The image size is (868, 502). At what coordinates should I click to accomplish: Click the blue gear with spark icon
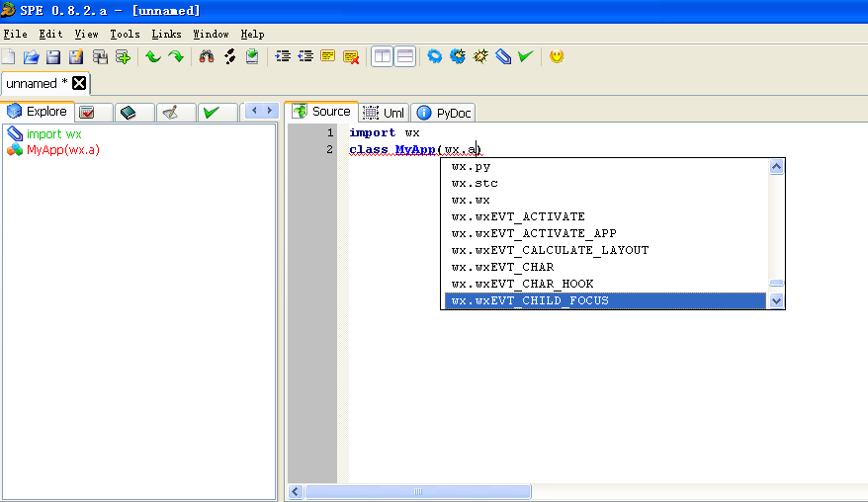click(458, 56)
